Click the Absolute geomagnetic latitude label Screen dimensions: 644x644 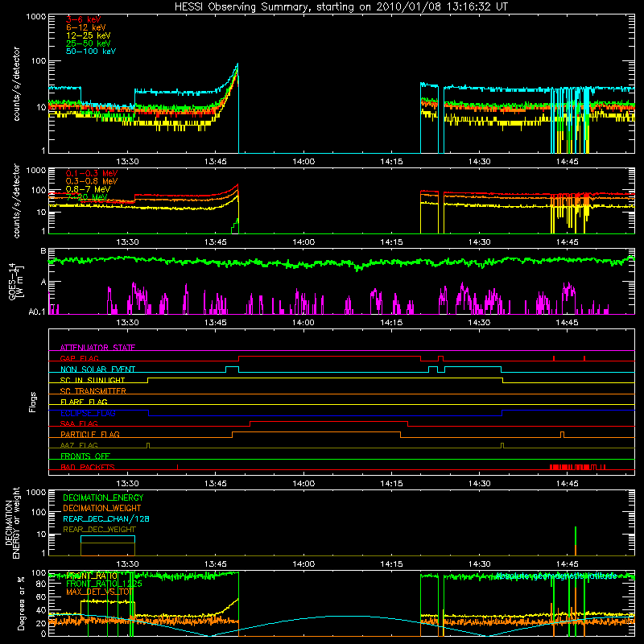(556, 576)
